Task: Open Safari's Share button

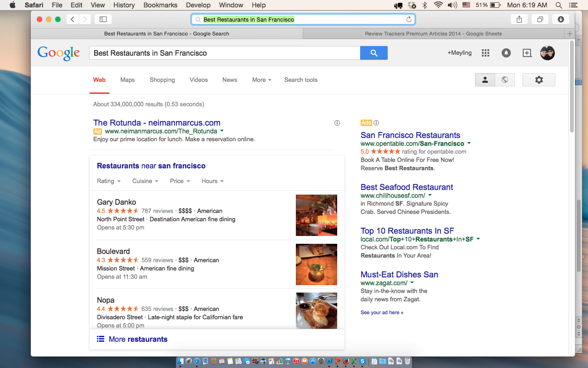Action: click(520, 19)
